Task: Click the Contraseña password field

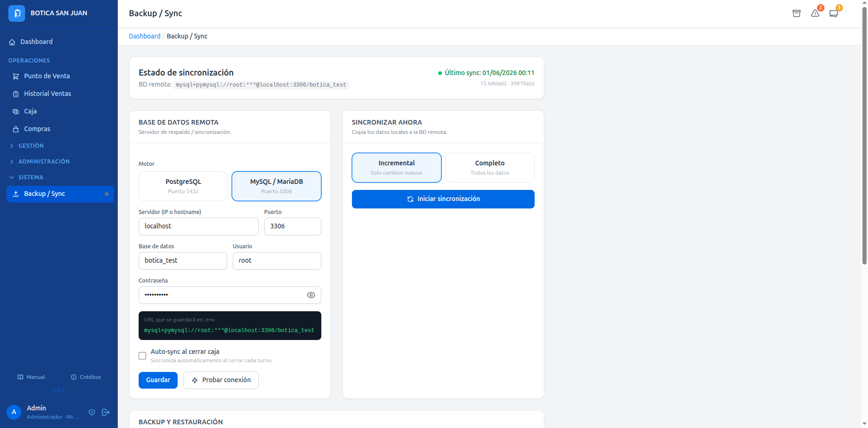Action: point(230,295)
